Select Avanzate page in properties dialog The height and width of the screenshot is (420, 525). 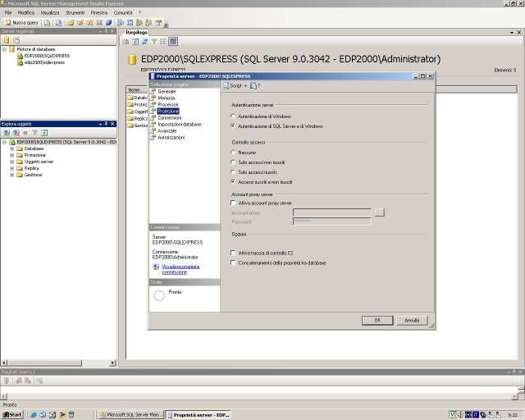(167, 131)
